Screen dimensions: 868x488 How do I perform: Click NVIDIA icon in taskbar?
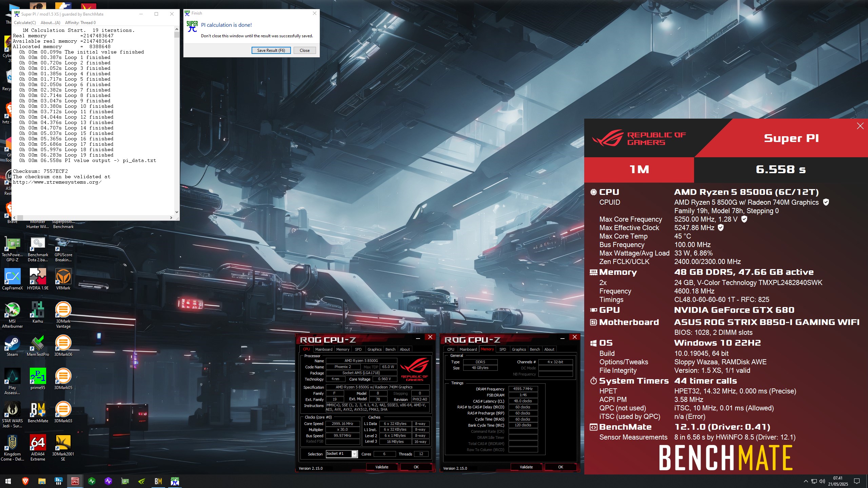[x=142, y=481]
